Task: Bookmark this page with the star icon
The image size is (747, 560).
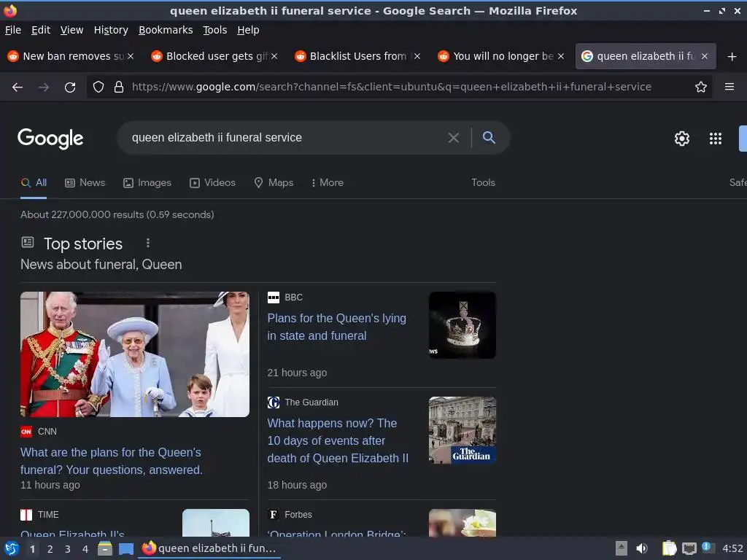Action: point(700,87)
